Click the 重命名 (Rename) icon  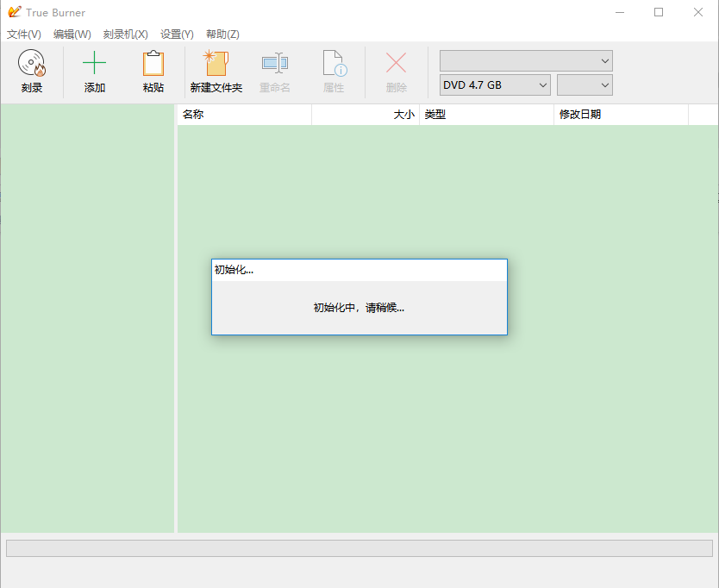tap(274, 63)
